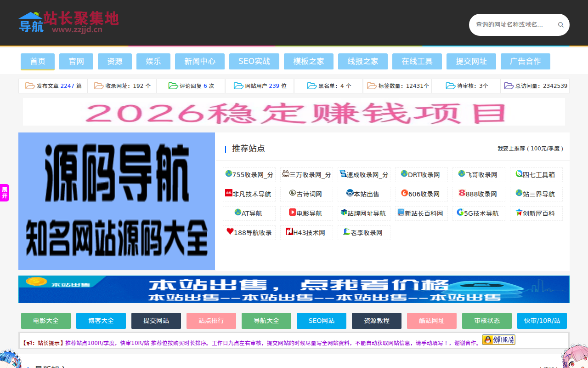Screen dimensions: 588x368
Task: Open the SEO实战 navigation tab
Action: tap(254, 62)
